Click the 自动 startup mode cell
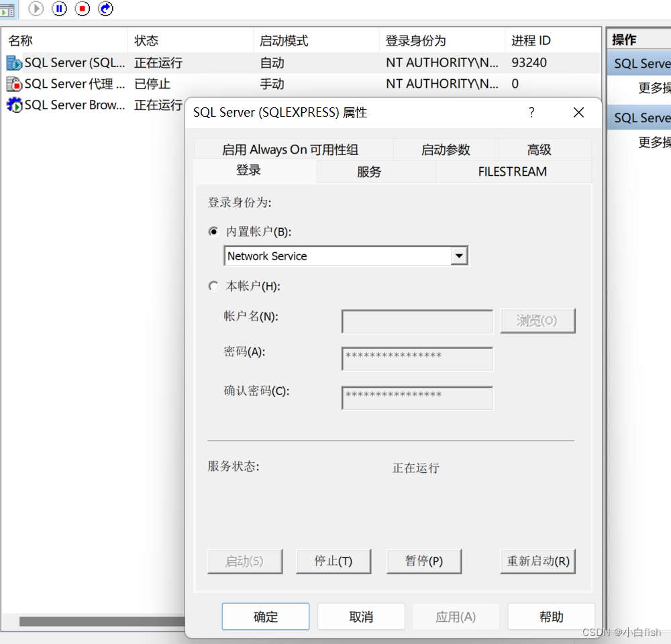671x644 pixels. pos(272,63)
